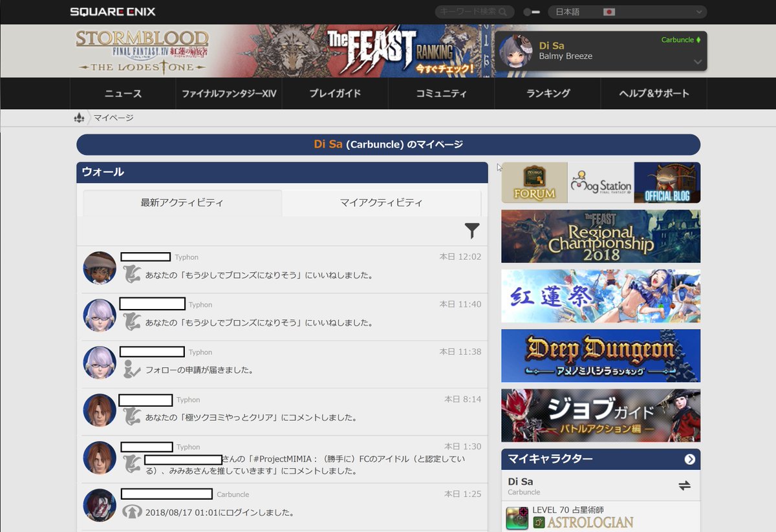
Task: Click avatar of 1:25 login entry
Action: 100,505
